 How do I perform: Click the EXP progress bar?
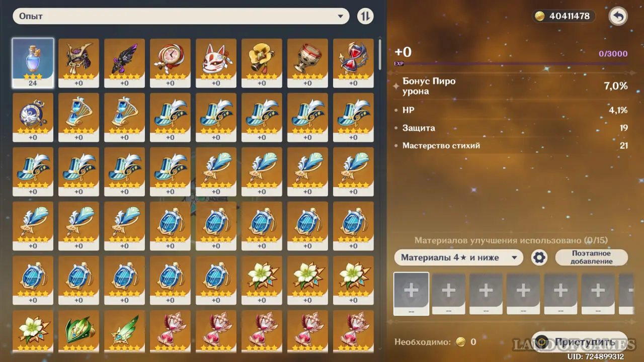click(511, 63)
